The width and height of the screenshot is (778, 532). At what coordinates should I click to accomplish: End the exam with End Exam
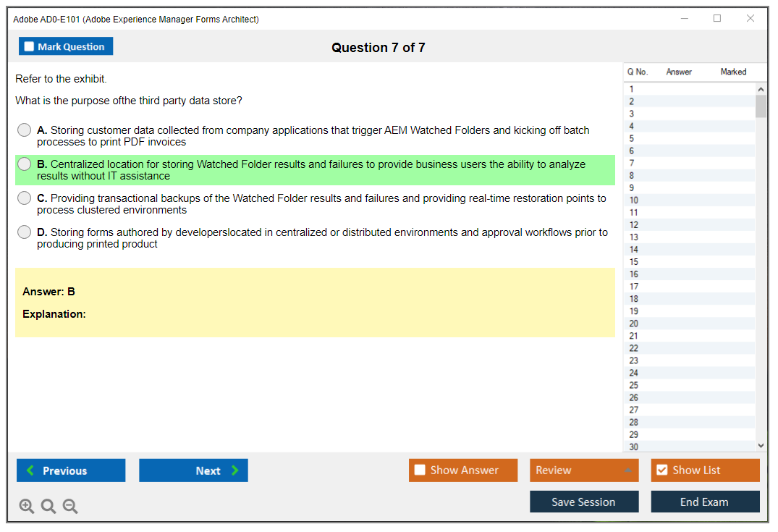[705, 502]
